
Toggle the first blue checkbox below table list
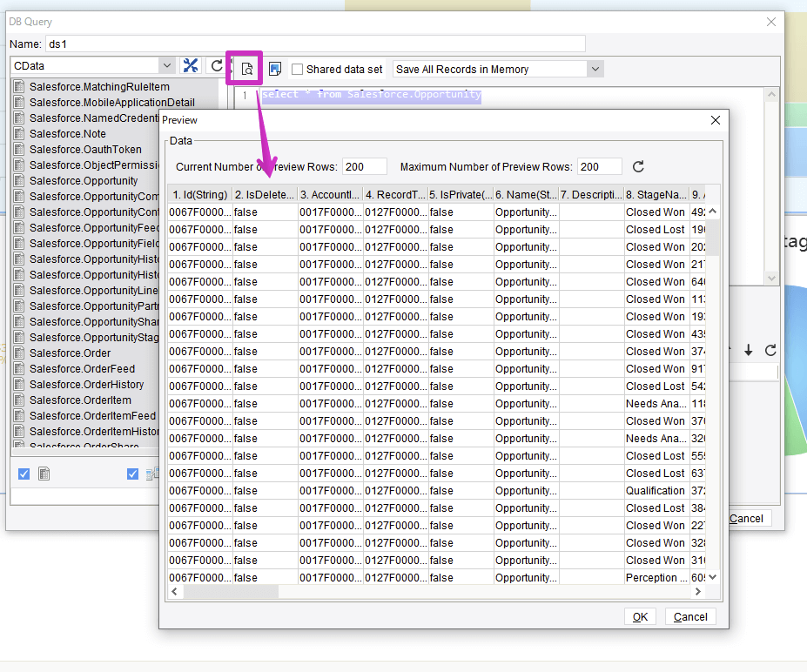(24, 474)
